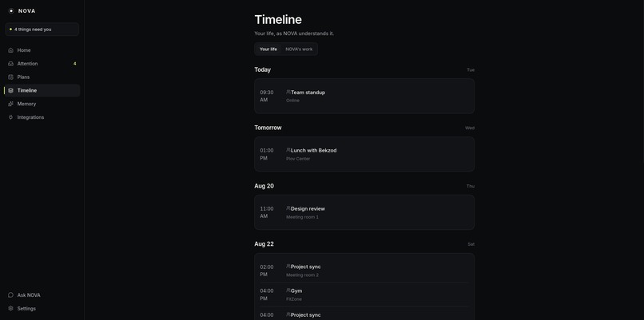644x320 pixels.
Task: Switch to the NOVA's work tab
Action: coord(299,49)
